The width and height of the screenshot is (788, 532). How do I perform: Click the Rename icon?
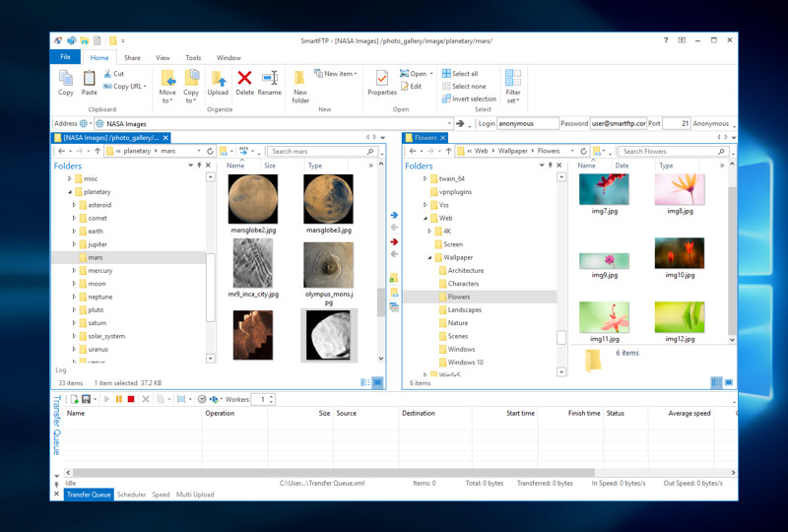coord(270,78)
